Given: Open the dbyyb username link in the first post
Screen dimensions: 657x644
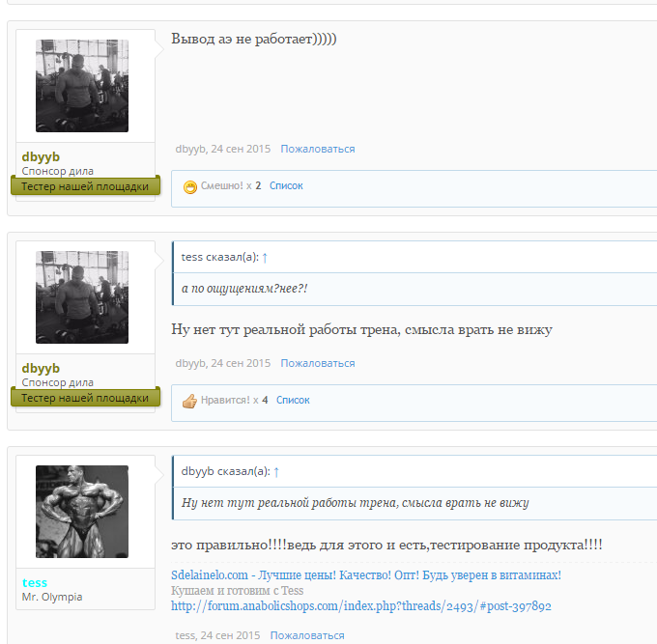Looking at the screenshot, I should [41, 156].
